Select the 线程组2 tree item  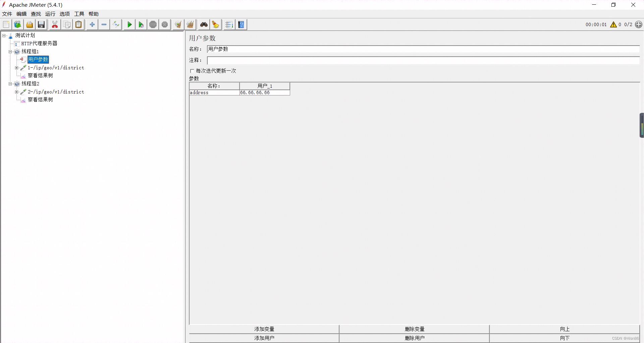click(30, 84)
